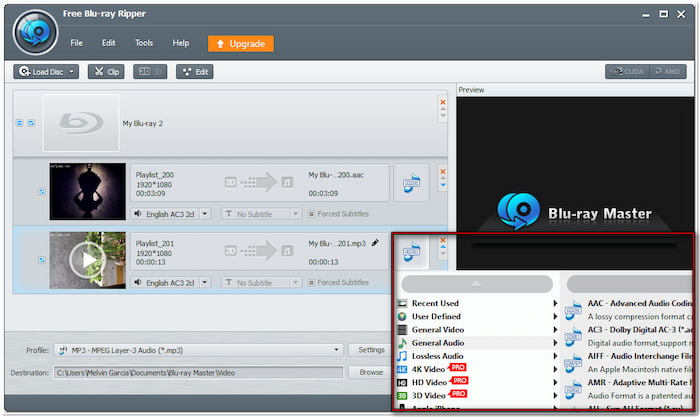Click the Playlist_200 audio speaker icon
700x417 pixels.
(x=138, y=214)
